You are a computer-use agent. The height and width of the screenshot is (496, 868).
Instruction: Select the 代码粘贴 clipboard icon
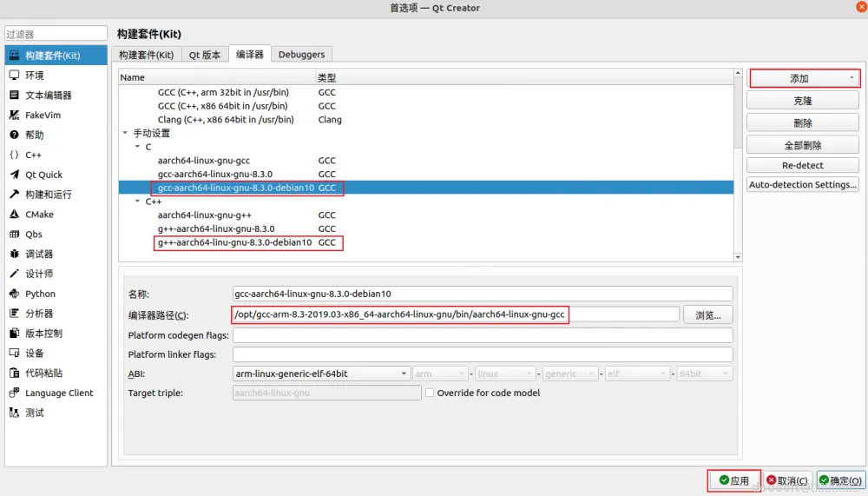pos(15,373)
